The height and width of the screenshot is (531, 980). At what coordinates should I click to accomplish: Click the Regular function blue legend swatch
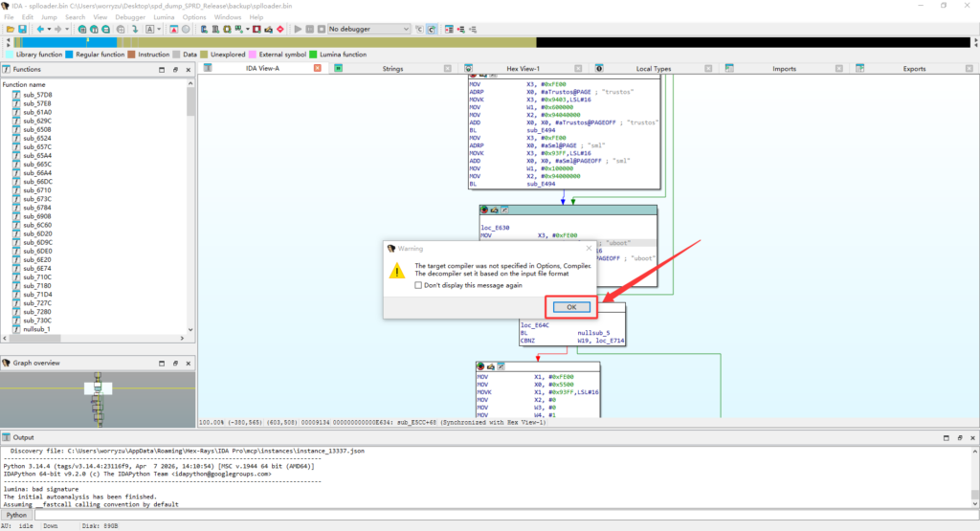point(69,55)
